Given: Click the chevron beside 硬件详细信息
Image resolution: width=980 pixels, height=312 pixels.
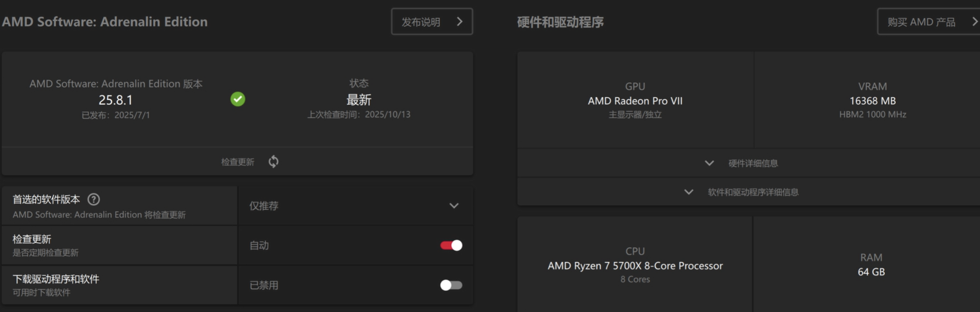Looking at the screenshot, I should tap(709, 163).
